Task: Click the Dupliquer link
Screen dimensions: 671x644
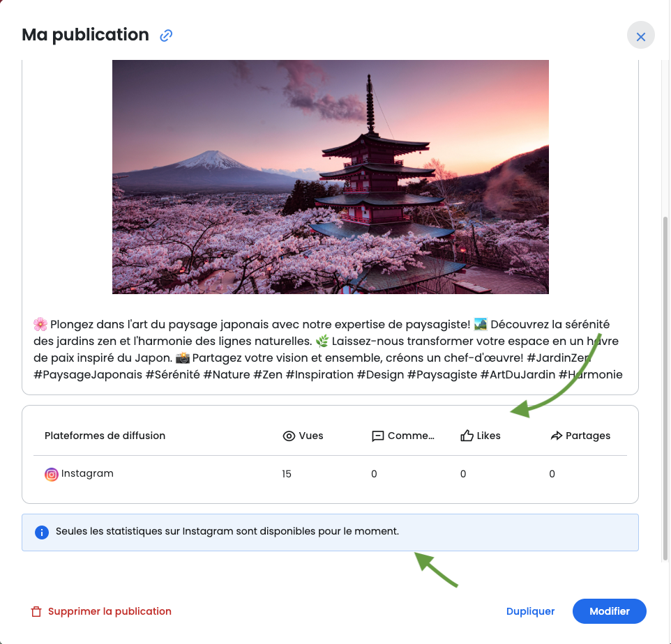Action: point(530,611)
